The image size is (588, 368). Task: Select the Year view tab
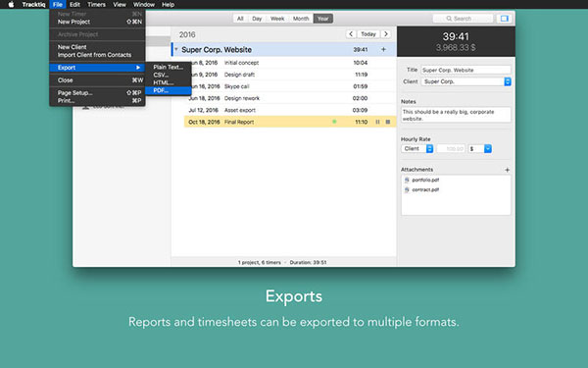(x=322, y=19)
